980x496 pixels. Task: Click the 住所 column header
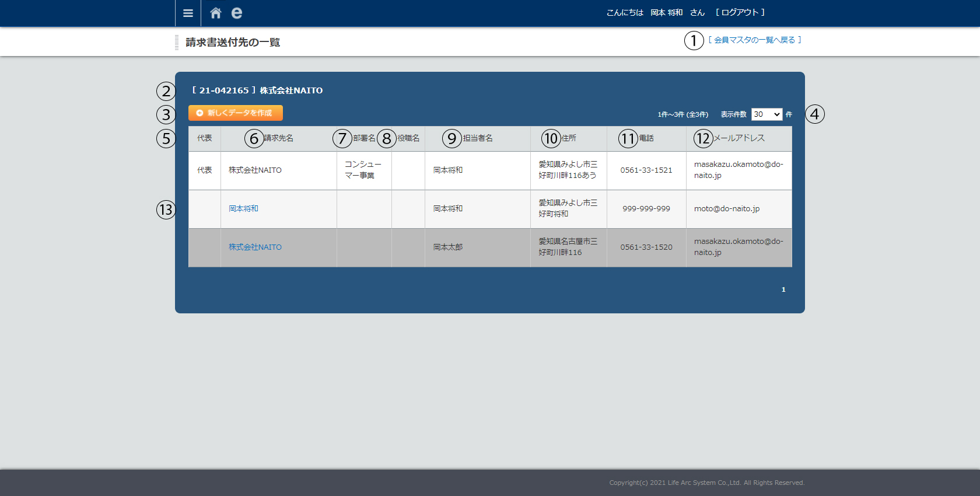[569, 138]
